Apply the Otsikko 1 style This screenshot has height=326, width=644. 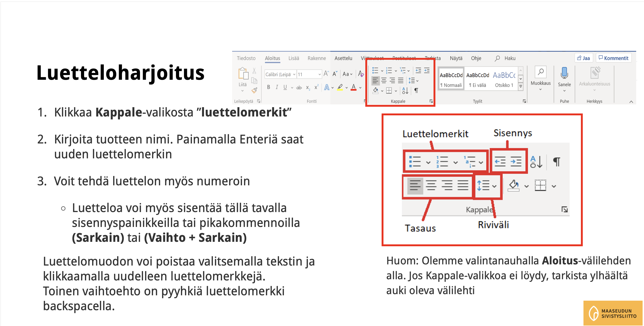[x=504, y=79]
